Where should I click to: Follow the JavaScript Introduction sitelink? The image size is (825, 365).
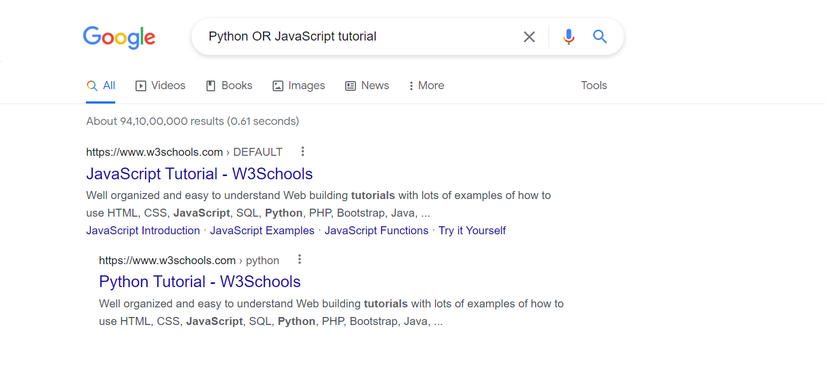click(143, 231)
